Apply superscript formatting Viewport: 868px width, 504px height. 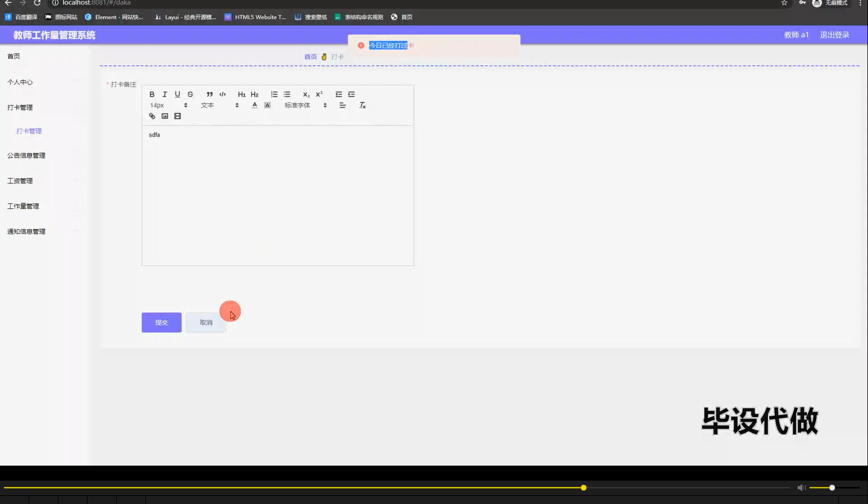tap(319, 94)
